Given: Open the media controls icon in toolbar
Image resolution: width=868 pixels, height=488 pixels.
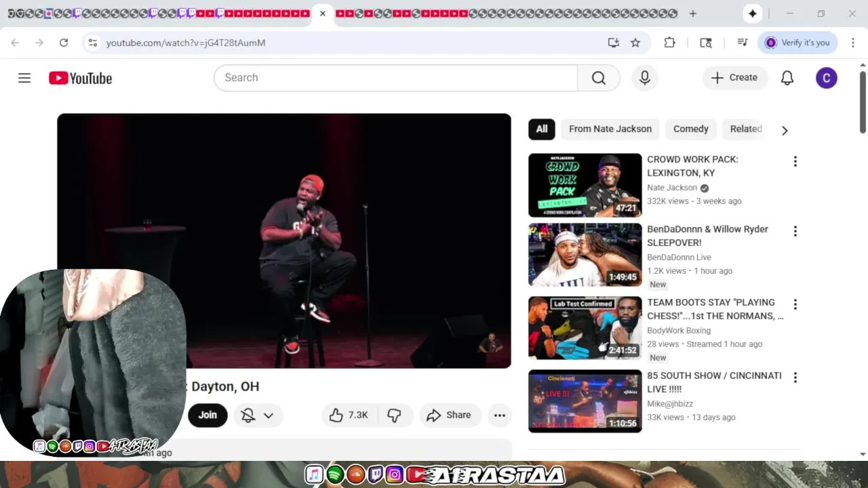Looking at the screenshot, I should coord(743,43).
